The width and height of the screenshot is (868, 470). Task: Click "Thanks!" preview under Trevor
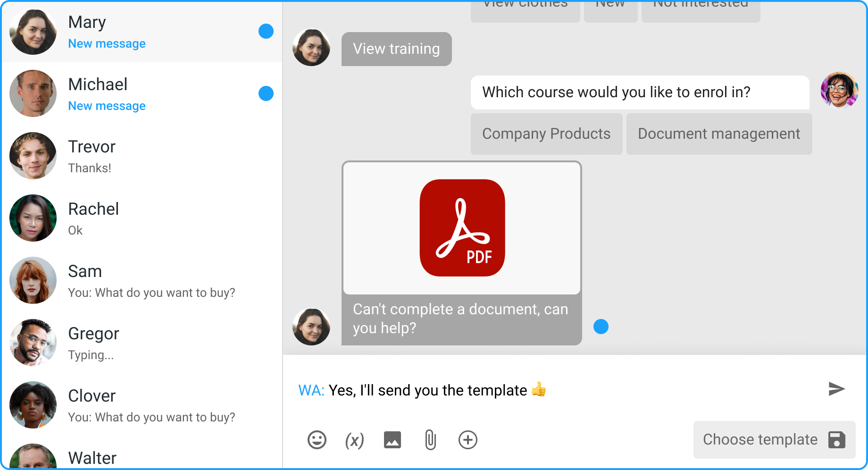90,168
